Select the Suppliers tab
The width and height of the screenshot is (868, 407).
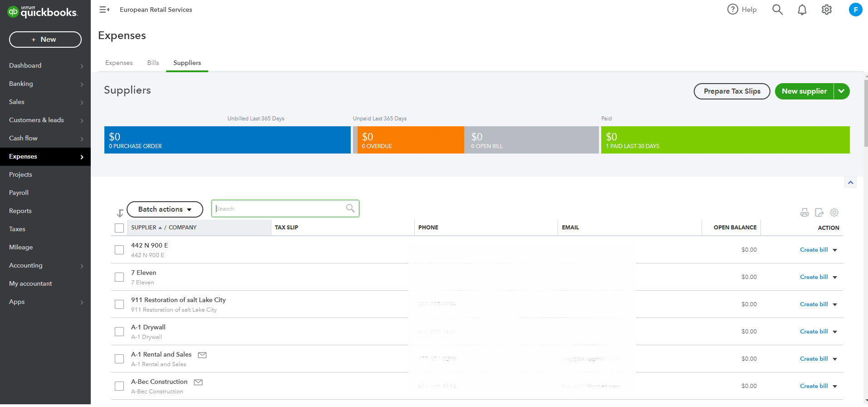pyautogui.click(x=187, y=63)
